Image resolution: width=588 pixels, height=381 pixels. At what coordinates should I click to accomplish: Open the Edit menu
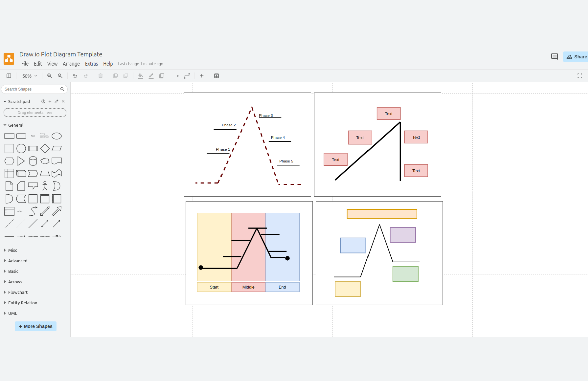pyautogui.click(x=38, y=64)
